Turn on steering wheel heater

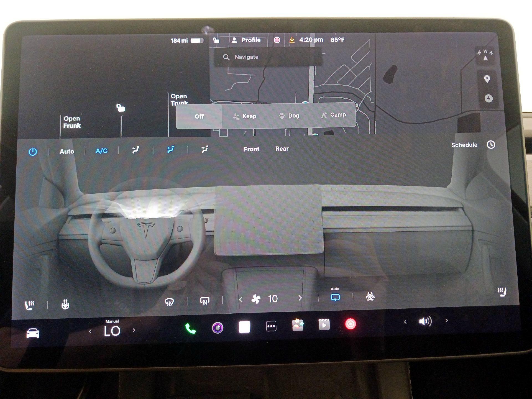[65, 304]
